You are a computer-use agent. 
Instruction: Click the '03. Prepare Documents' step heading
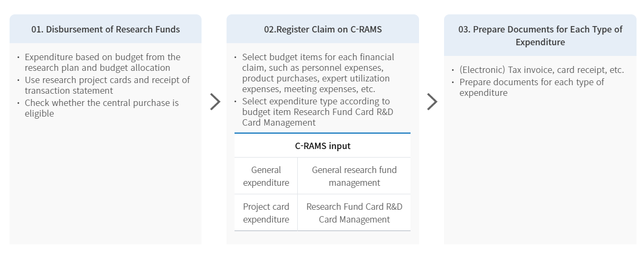coord(540,35)
